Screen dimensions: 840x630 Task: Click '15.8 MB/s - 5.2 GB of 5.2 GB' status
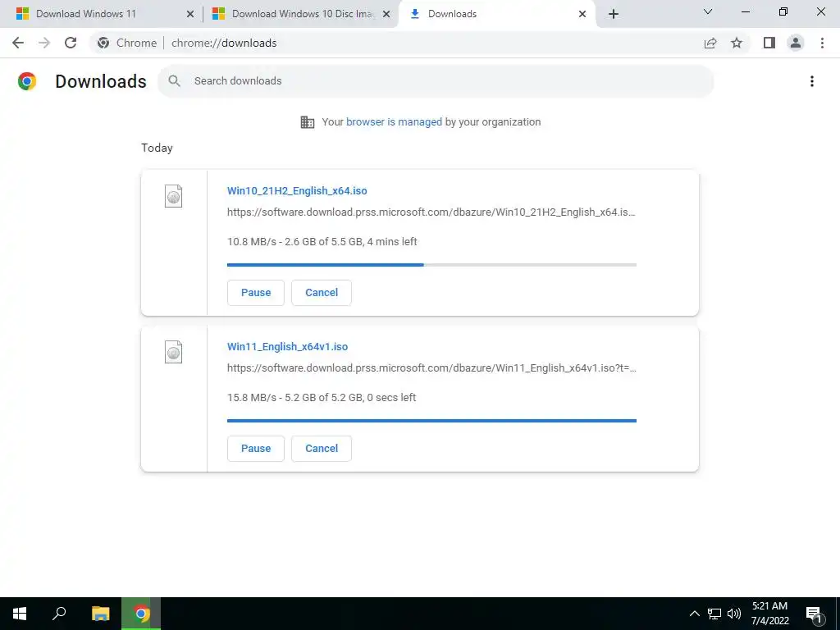322,398
